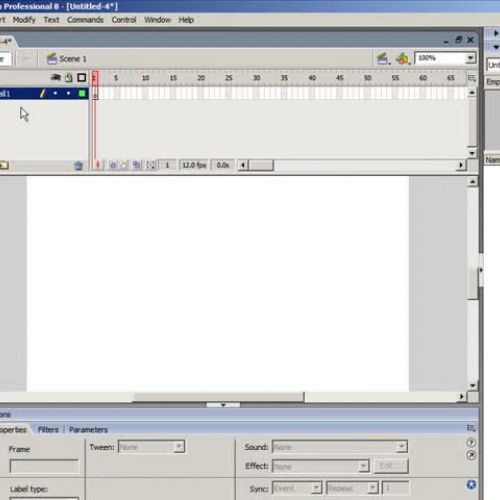Enable onion skin outlines button

(x=124, y=165)
